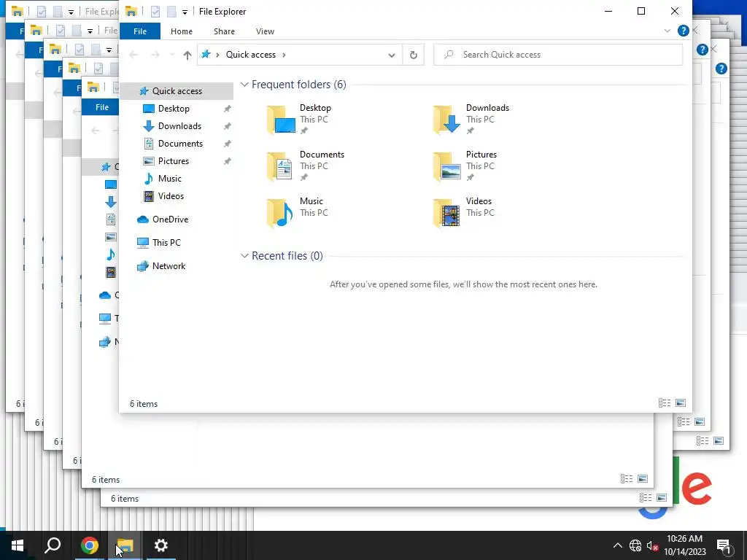This screenshot has height=560, width=747.
Task: Open the network status tray icon
Action: [635, 545]
